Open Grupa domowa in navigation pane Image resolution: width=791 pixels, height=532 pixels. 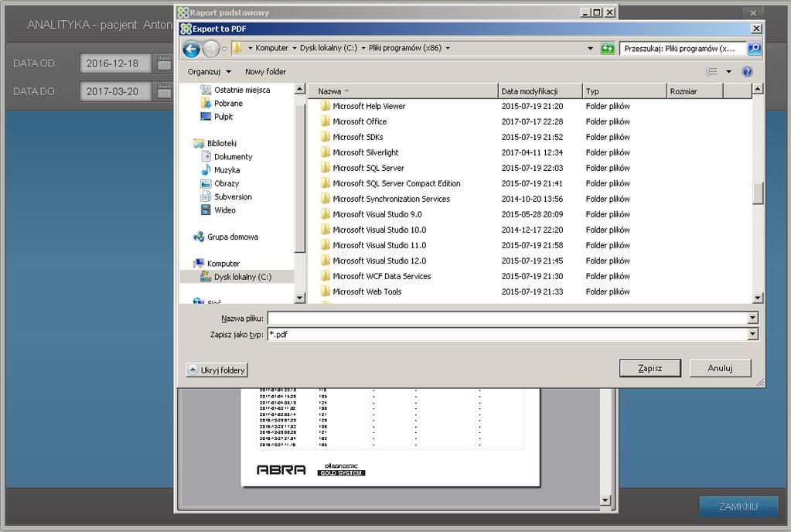[x=232, y=237]
